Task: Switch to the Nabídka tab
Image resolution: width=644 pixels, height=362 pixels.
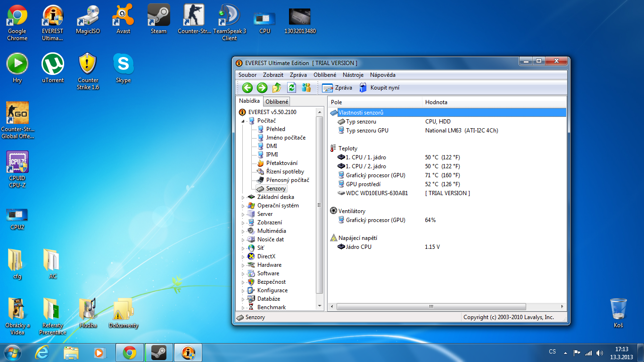Action: click(x=249, y=101)
